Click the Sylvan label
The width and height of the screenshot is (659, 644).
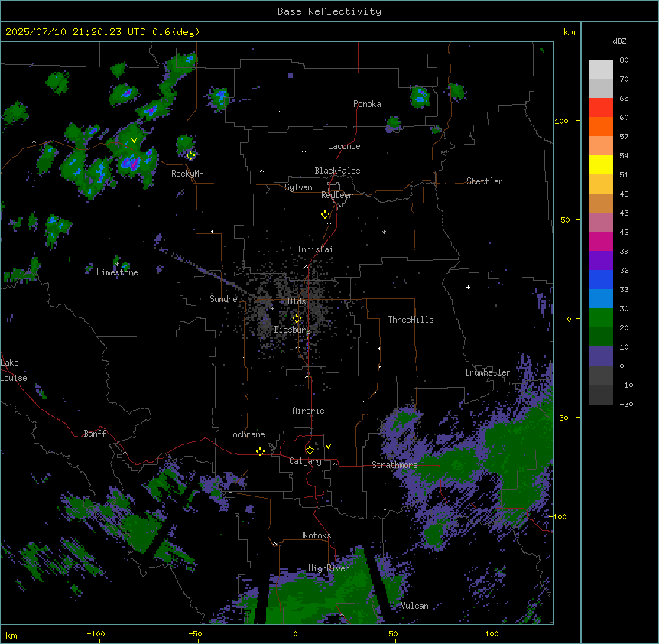point(298,187)
